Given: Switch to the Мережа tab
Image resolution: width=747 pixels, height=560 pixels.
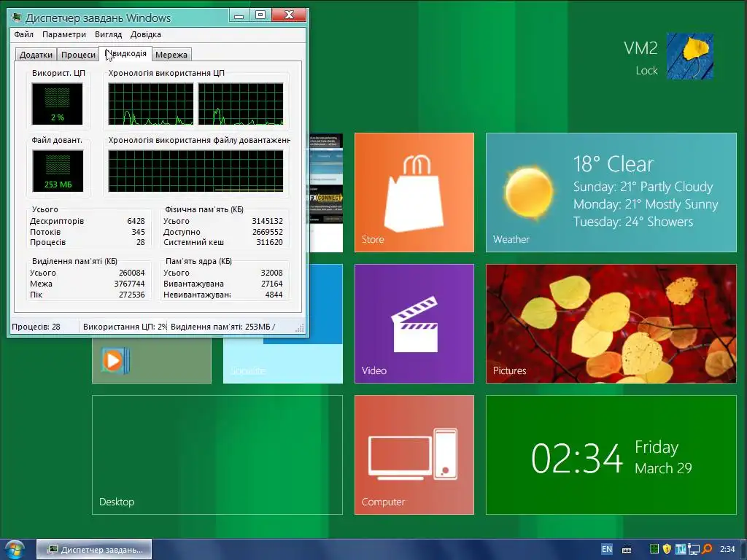Looking at the screenshot, I should [171, 55].
